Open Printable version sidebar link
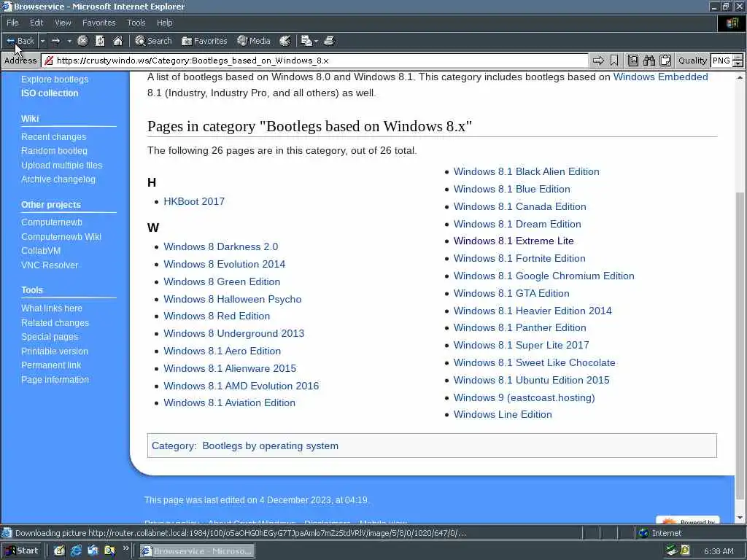This screenshot has width=747, height=560. pos(54,351)
